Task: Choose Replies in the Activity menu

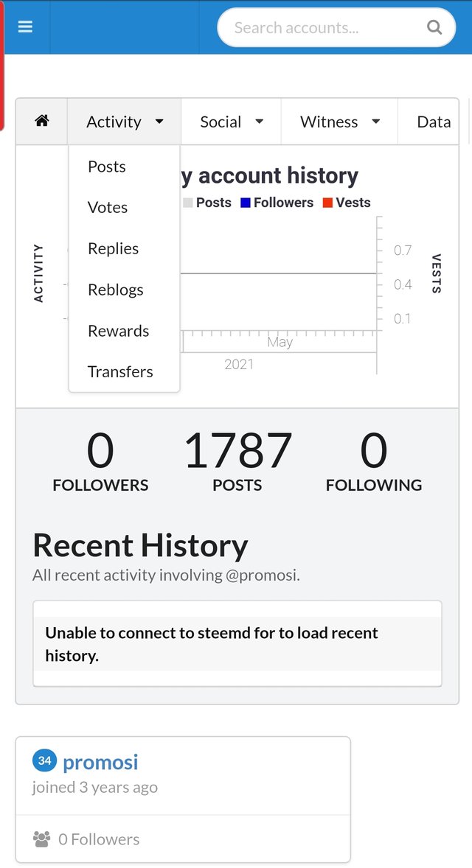Action: (x=113, y=249)
